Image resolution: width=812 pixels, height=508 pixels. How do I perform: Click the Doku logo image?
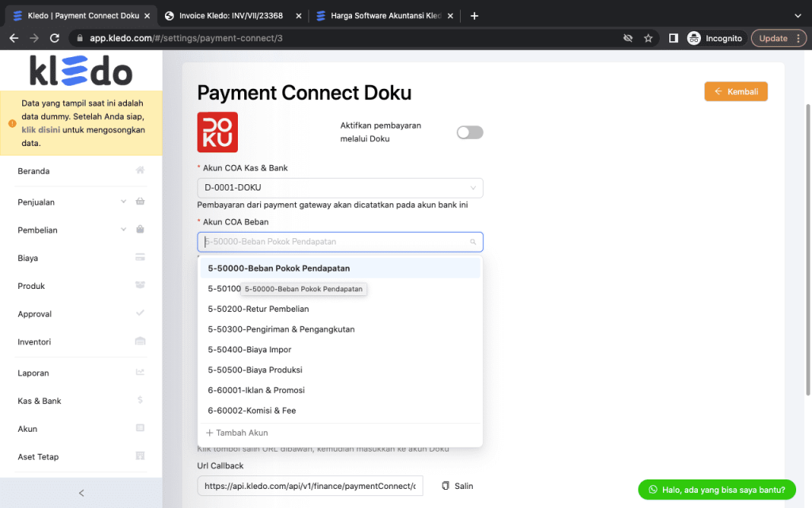coord(217,133)
